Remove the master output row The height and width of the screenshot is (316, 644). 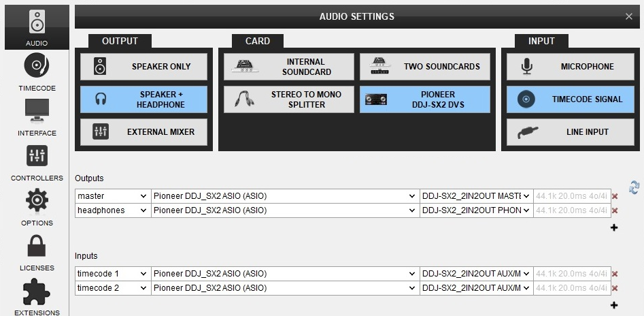615,196
